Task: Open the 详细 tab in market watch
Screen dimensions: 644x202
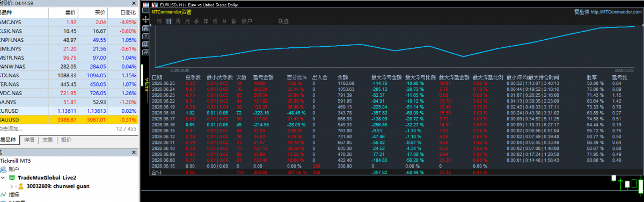Action: click(30, 140)
